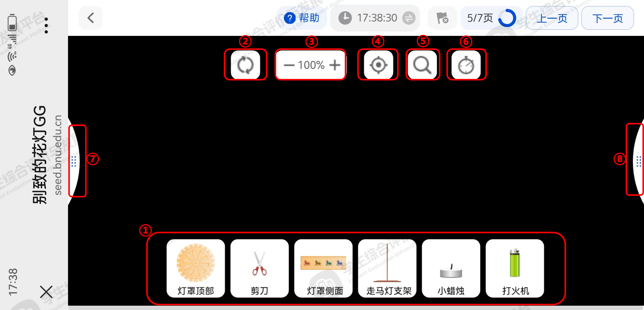Toggle the flag mark icon
This screenshot has height=310, width=644.
pos(442,18)
